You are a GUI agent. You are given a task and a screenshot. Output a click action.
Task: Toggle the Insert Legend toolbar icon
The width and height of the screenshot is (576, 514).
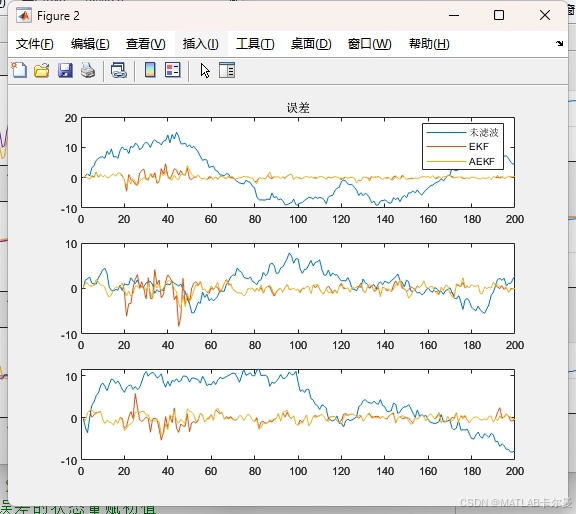point(173,70)
